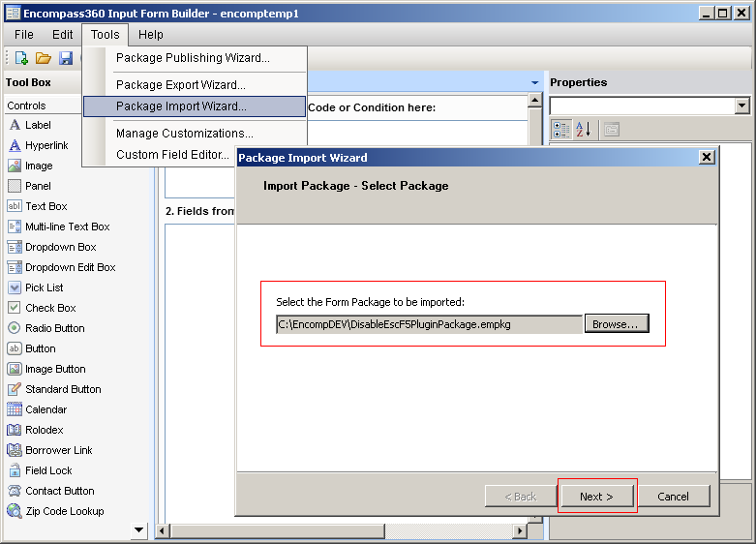This screenshot has height=544, width=756.
Task: Select the Check Box control tool
Action: (50, 308)
